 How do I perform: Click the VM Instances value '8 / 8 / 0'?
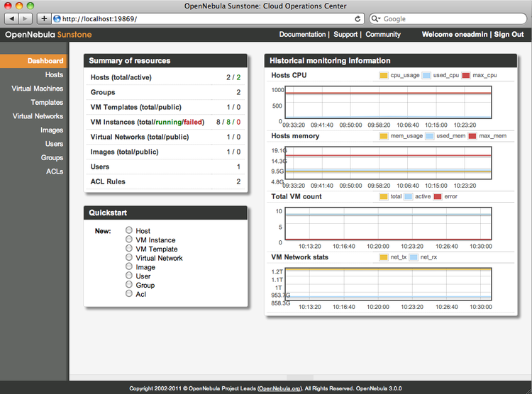coord(228,122)
